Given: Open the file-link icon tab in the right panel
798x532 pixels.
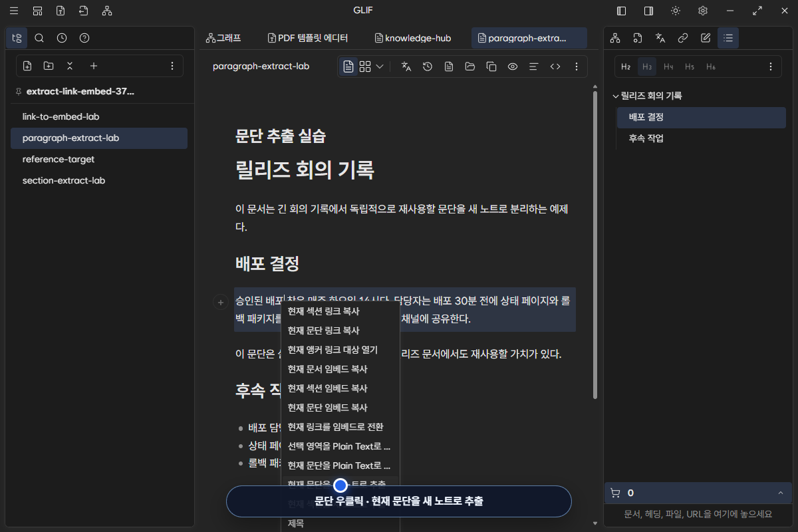Looking at the screenshot, I should click(638, 38).
